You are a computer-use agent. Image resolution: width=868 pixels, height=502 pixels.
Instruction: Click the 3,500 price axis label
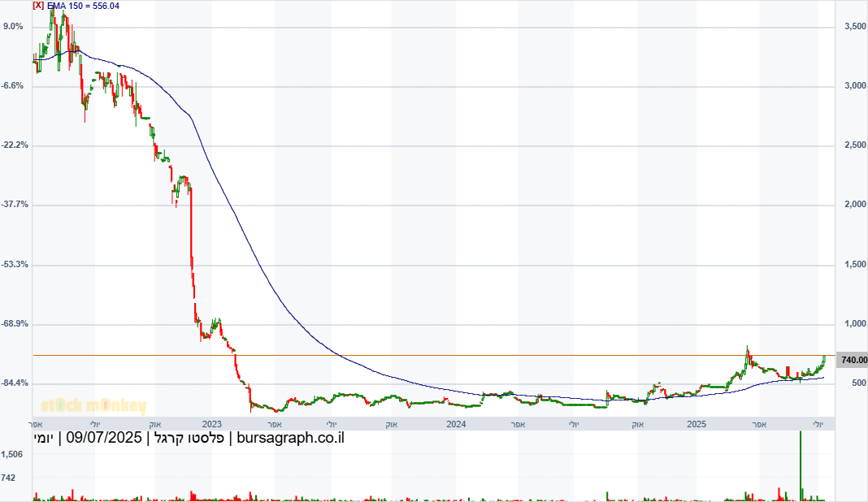[x=855, y=27]
